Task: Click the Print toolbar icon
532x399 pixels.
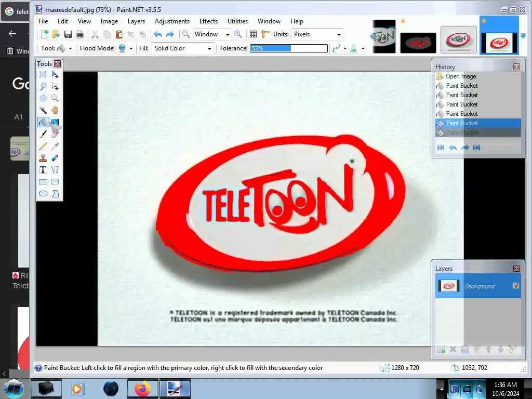Action: click(x=80, y=34)
